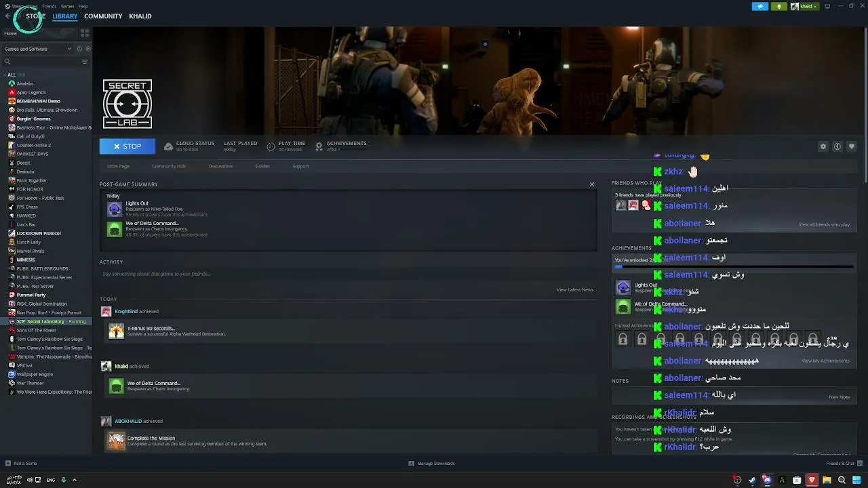The image size is (868, 488).
Task: Open the T-Minus 90 seconds achievement icon
Action: tap(117, 331)
